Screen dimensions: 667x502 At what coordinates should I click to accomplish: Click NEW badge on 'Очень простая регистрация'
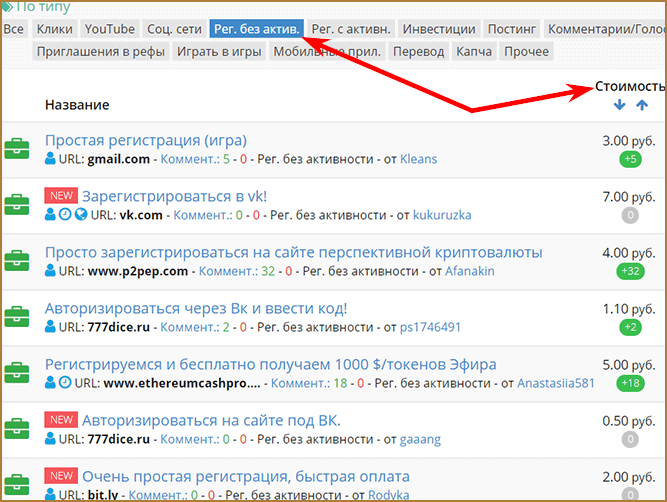coord(61,476)
